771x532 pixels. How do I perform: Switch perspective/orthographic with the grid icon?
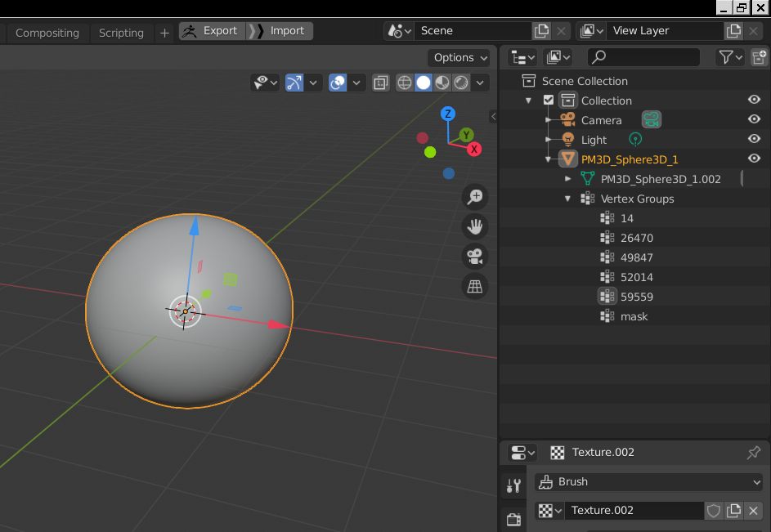(x=475, y=286)
